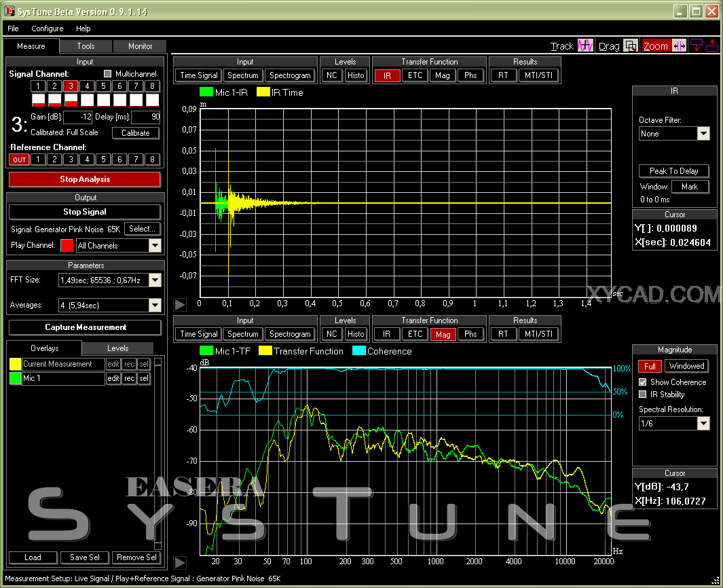Screen dimensions: 723x588
Task: Select Histo in the lower graph toolbar
Action: 356,334
